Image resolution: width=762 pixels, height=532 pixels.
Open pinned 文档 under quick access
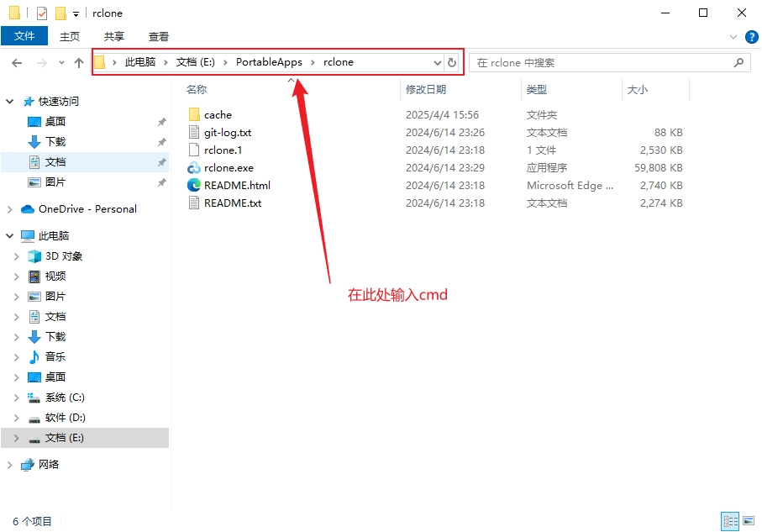coord(55,162)
